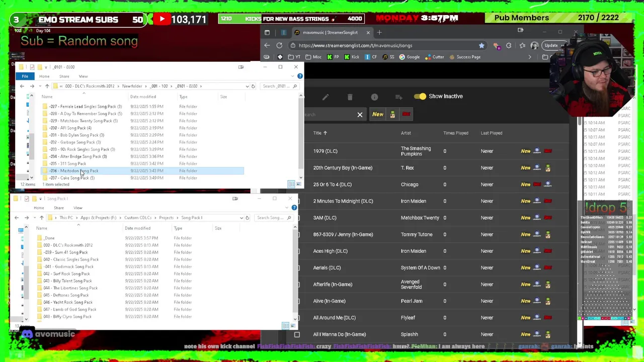Sort songs by the Artist column header
Viewport: 644px width, 362px height.
(x=406, y=133)
